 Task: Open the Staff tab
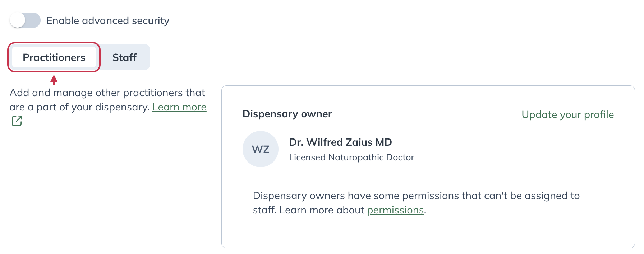(x=124, y=57)
